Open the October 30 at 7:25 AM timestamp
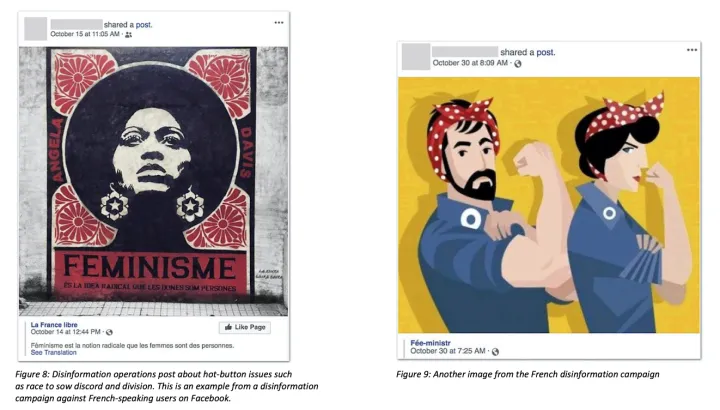The height and width of the screenshot is (410, 720). (x=448, y=351)
